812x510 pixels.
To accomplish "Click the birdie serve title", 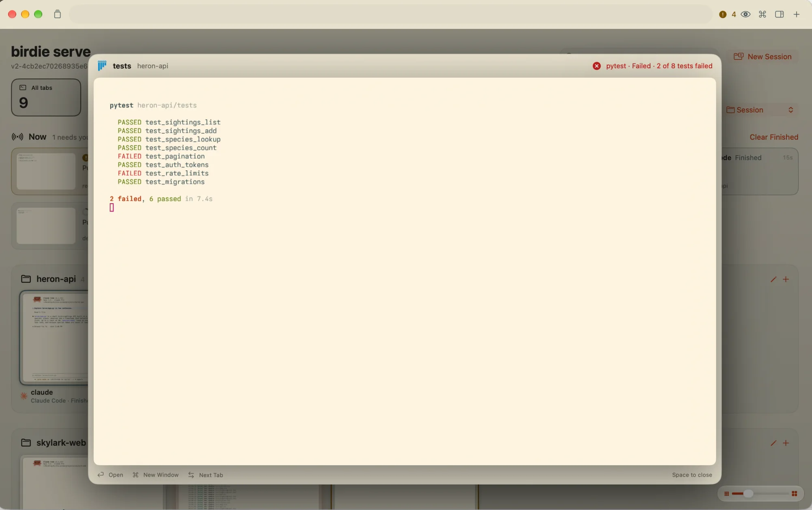I will click(51, 52).
